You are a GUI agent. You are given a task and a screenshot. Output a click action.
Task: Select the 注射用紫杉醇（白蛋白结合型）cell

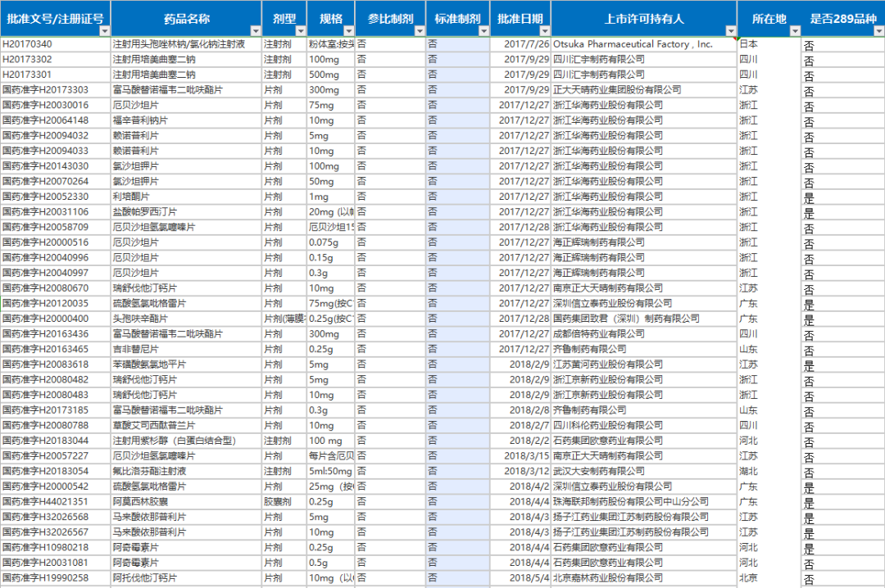coord(186,441)
